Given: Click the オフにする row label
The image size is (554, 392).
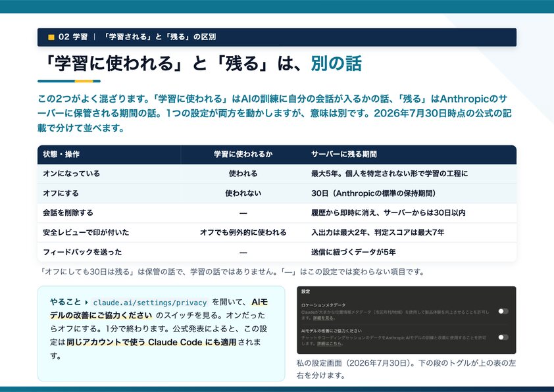Looking at the screenshot, I should coord(61,193).
